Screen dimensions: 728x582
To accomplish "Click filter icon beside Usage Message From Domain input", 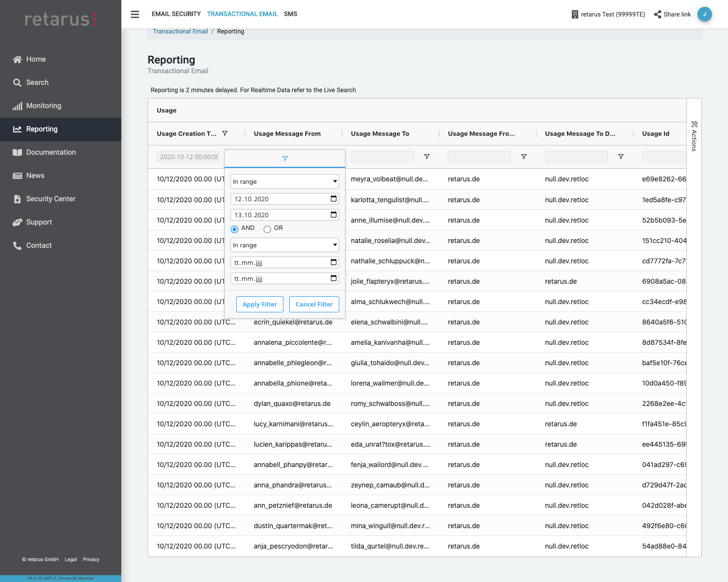I will pos(524,157).
